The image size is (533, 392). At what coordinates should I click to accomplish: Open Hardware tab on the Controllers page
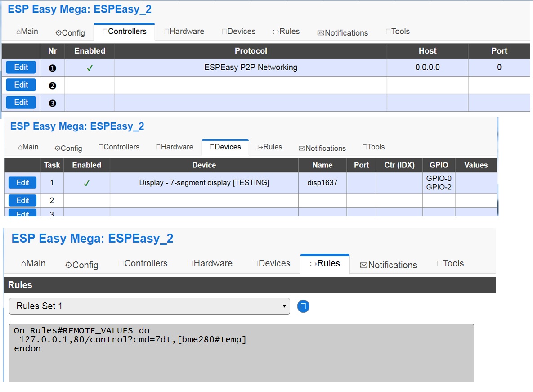pyautogui.click(x=184, y=32)
